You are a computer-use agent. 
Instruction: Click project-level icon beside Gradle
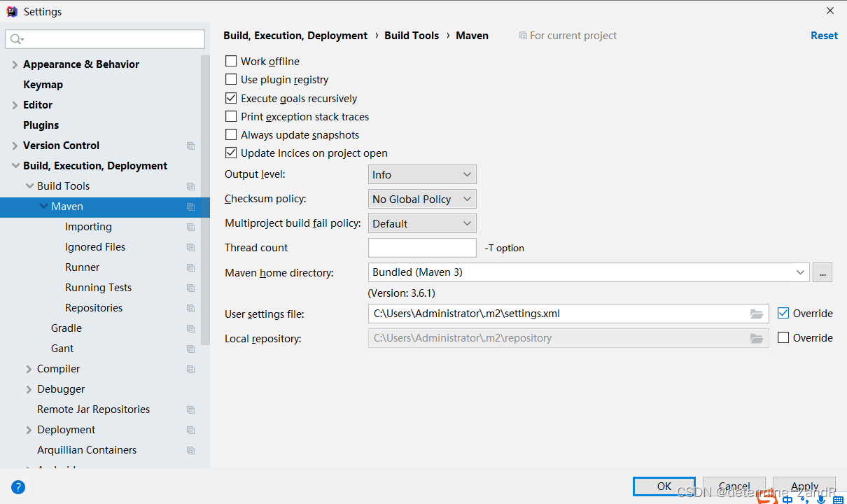tap(190, 328)
